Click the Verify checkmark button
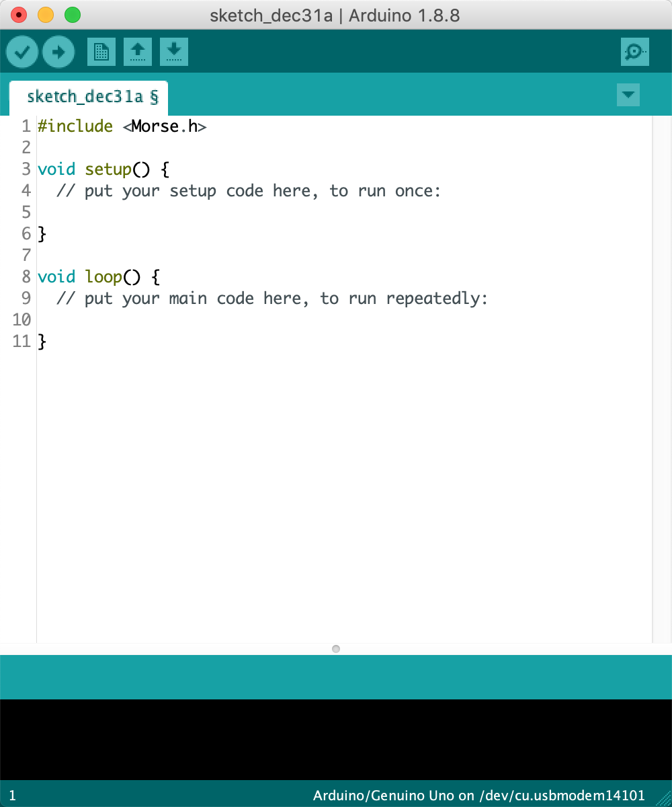 (x=22, y=52)
